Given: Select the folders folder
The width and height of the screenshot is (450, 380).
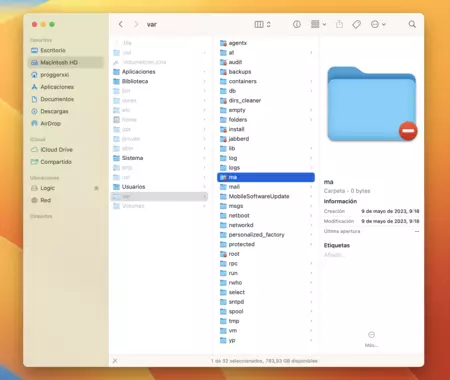Looking at the screenshot, I should [266, 120].
